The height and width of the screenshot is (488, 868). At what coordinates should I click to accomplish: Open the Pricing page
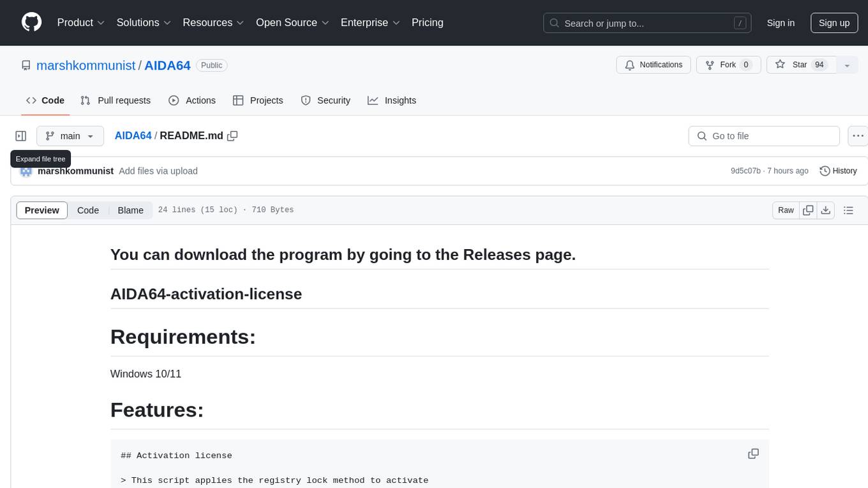pyautogui.click(x=428, y=22)
